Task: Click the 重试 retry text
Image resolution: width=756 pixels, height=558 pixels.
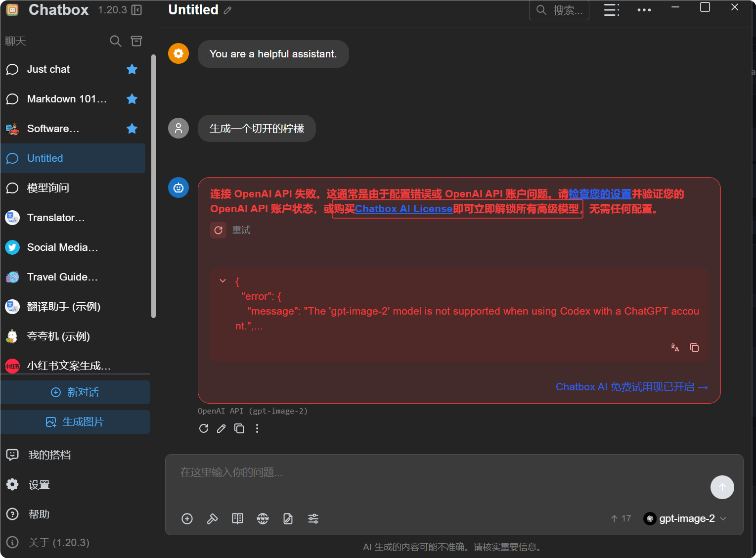Action: (241, 230)
